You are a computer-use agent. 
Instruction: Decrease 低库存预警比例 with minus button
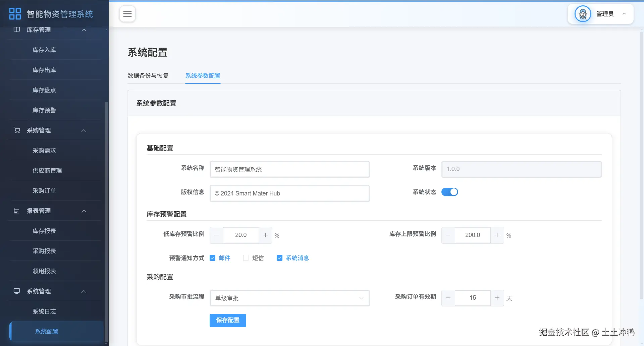point(216,235)
